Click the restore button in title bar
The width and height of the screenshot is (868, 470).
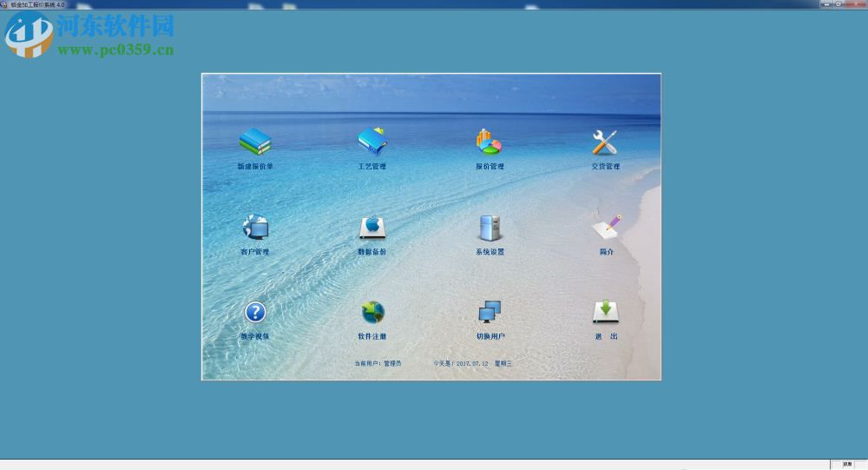(839, 3)
